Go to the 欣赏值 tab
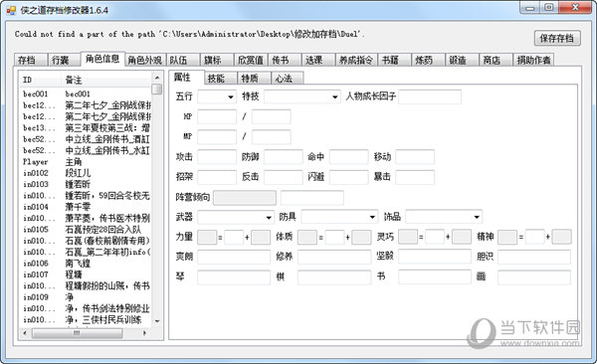Image resolution: width=597 pixels, height=364 pixels. point(251,60)
